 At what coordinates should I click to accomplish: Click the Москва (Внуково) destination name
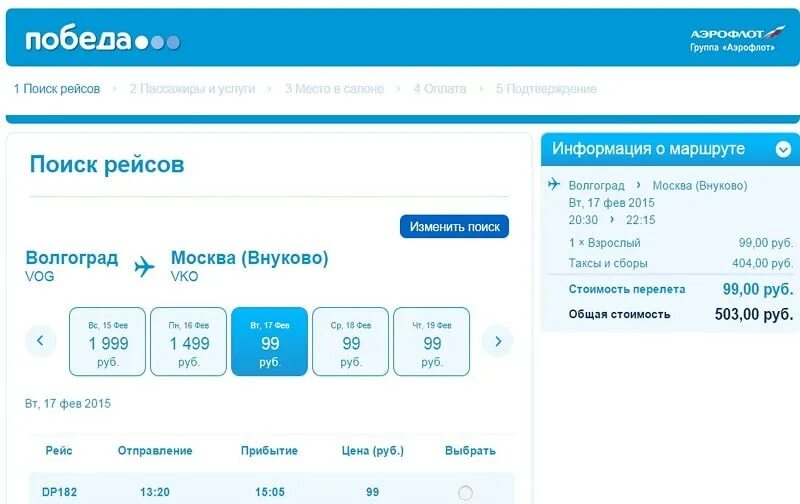pyautogui.click(x=249, y=258)
